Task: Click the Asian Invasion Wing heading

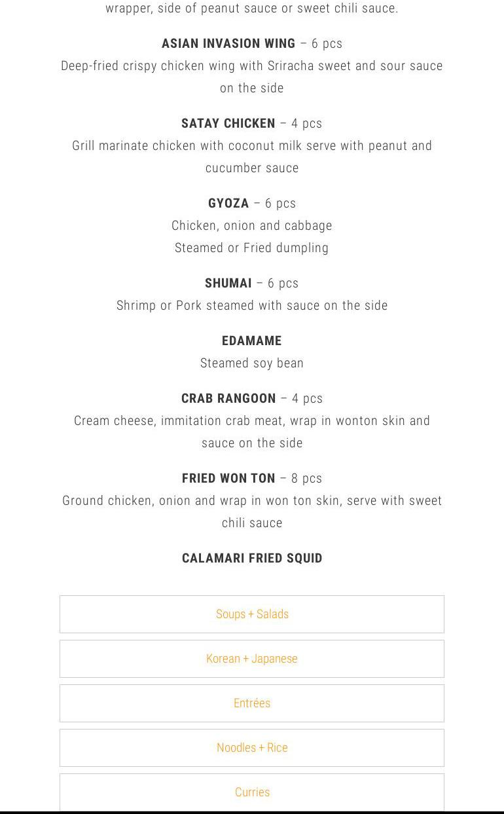Action: tap(228, 44)
